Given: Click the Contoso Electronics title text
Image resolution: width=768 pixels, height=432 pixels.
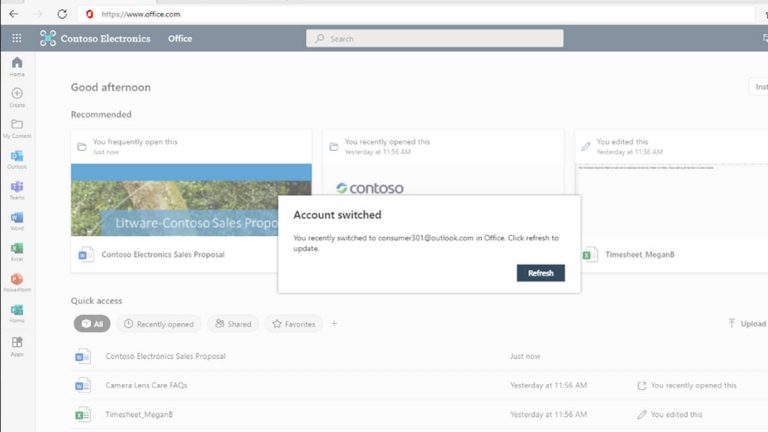Looking at the screenshot, I should coord(105,38).
